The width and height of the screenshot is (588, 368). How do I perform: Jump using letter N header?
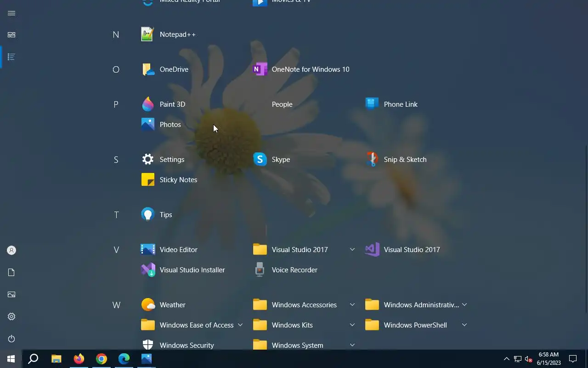pos(116,34)
